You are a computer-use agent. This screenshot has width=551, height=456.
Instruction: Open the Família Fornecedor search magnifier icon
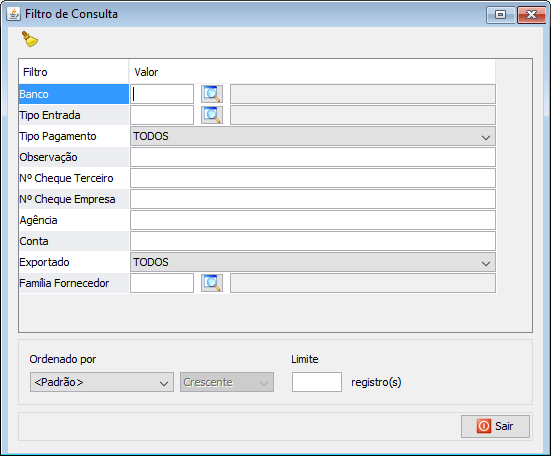pos(212,283)
